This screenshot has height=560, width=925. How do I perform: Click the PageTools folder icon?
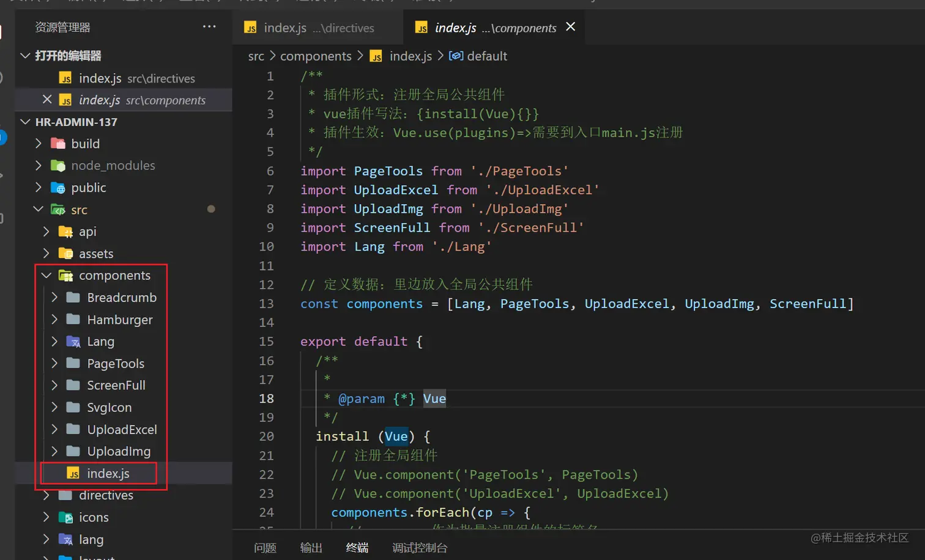73,364
